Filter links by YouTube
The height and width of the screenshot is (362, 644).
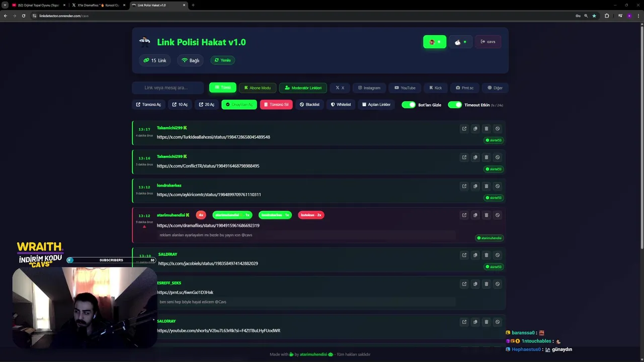(405, 87)
